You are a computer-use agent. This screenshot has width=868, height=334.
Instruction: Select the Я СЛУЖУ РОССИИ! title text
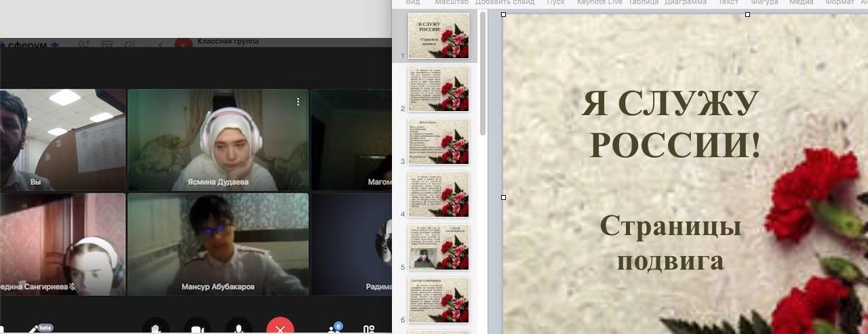[671, 124]
